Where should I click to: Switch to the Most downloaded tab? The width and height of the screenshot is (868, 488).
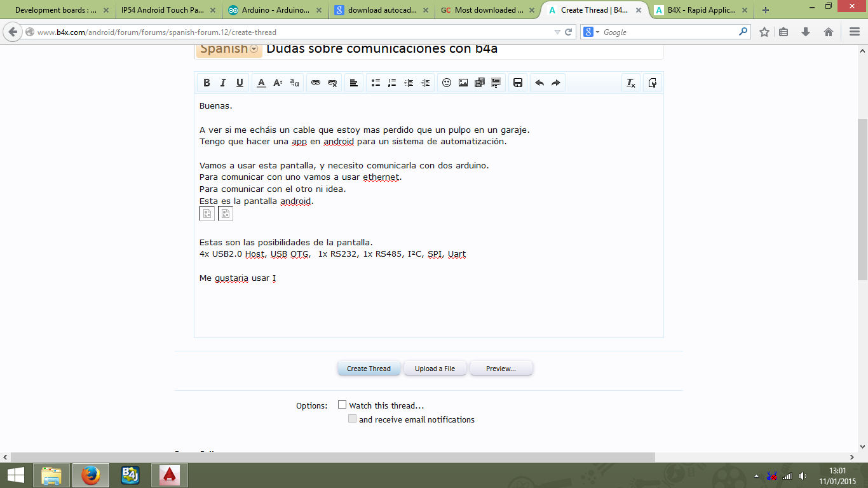488,10
